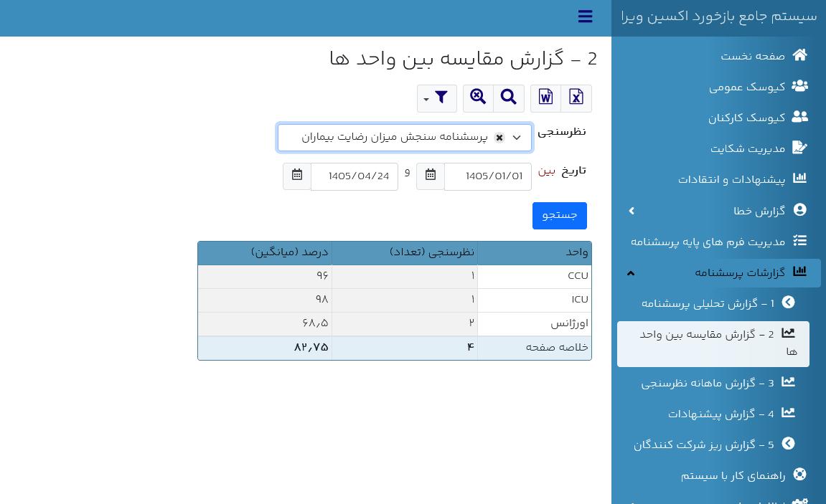Remove selected survey with the x button
The width and height of the screenshot is (826, 504).
coord(499,138)
